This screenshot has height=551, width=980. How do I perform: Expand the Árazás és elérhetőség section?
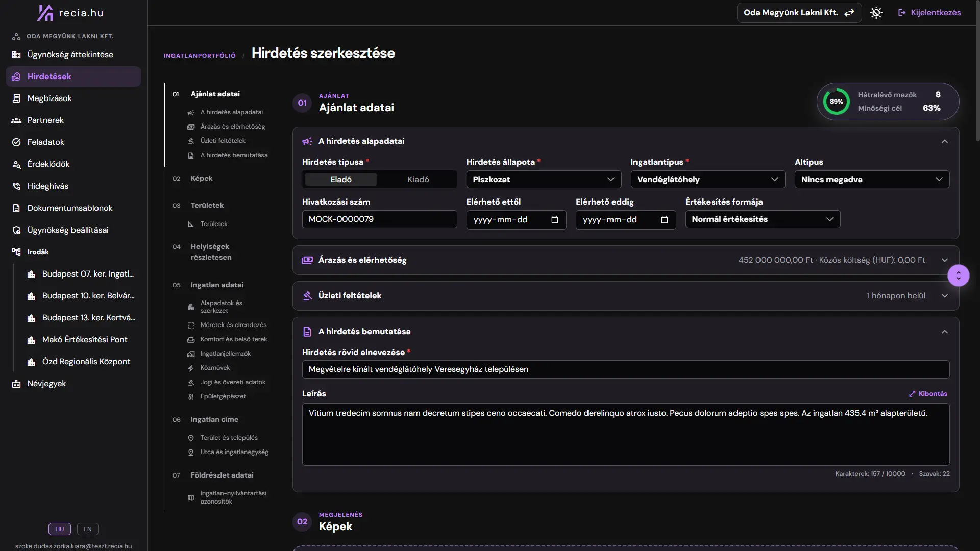pyautogui.click(x=625, y=260)
